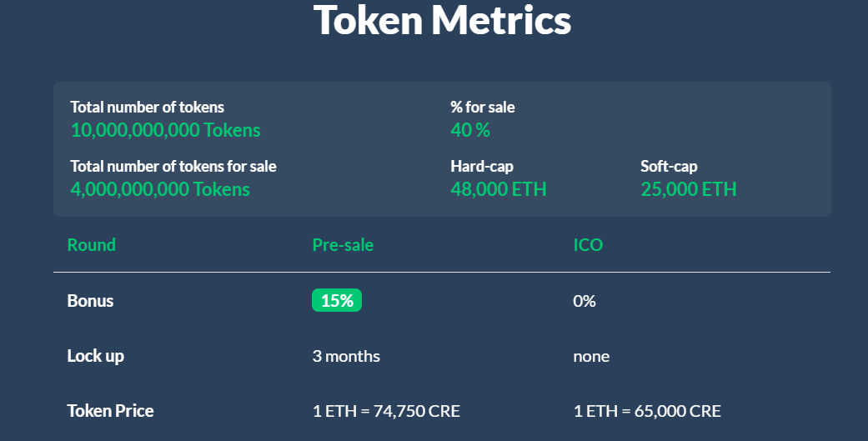Click the Token Price row label

click(x=110, y=410)
